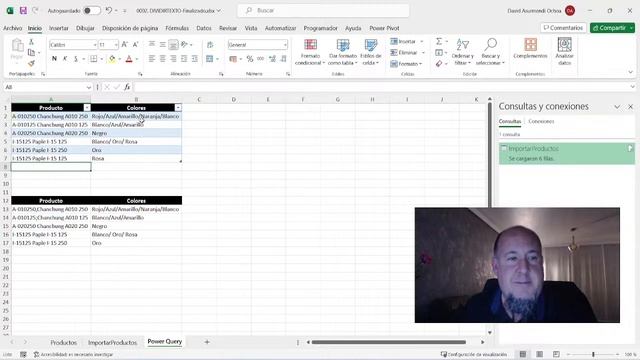Open Ordenar y filtrar menu
Image resolution: width=640 pixels, height=360 pixels.
click(462, 52)
